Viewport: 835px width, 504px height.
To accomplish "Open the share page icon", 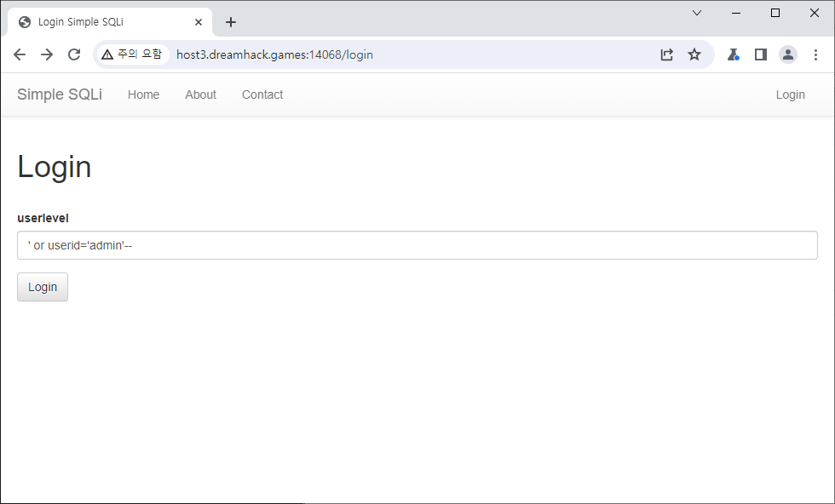I will [x=666, y=54].
